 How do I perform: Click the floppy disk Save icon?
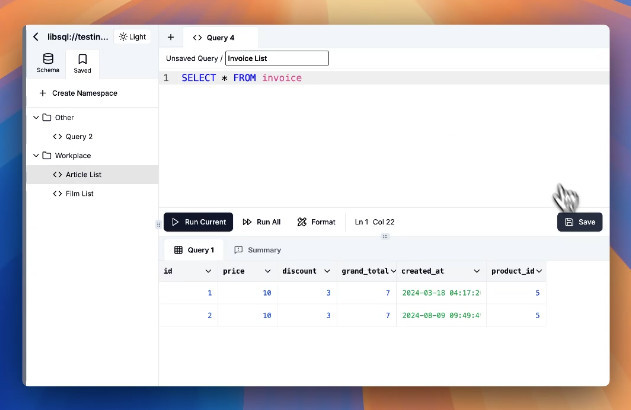569,222
